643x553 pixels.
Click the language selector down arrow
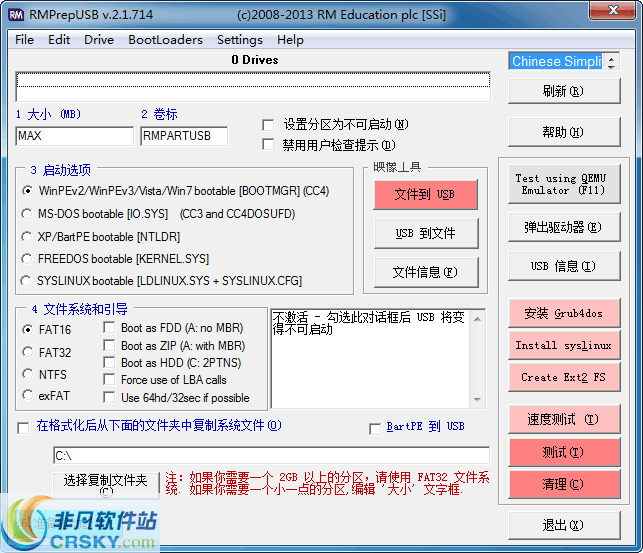pyautogui.click(x=611, y=66)
